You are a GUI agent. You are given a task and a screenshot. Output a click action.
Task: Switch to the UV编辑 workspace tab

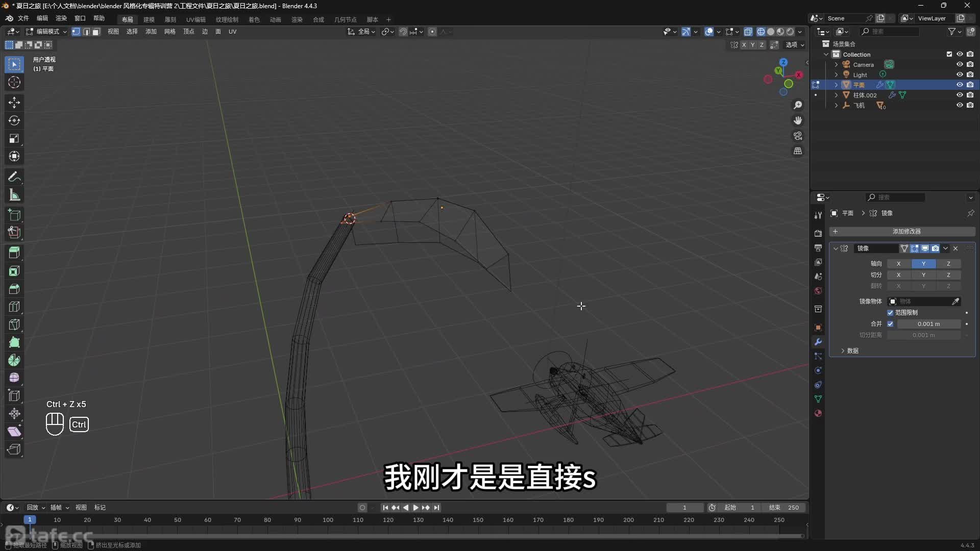click(x=196, y=20)
